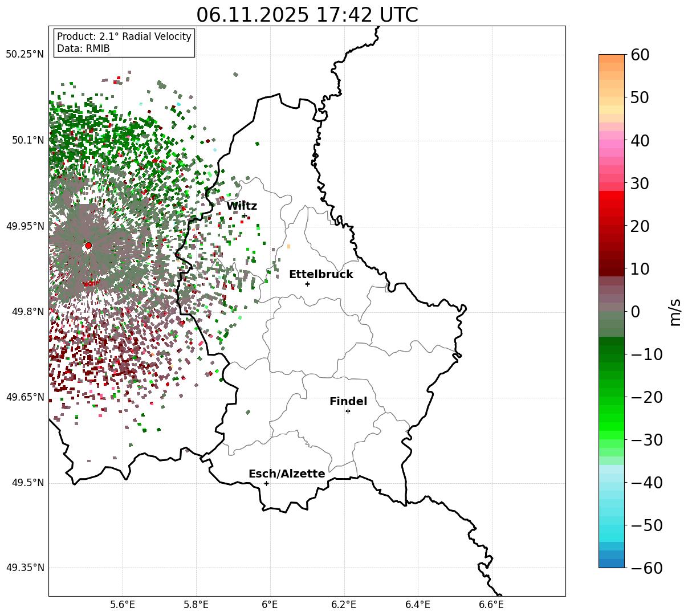Click the 6.2°E longitude tick label

tap(344, 604)
